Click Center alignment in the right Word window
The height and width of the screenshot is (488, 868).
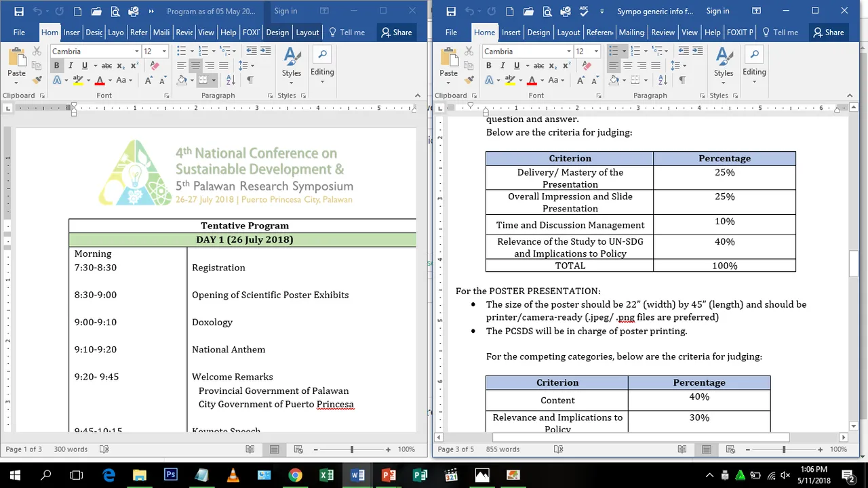tap(627, 66)
